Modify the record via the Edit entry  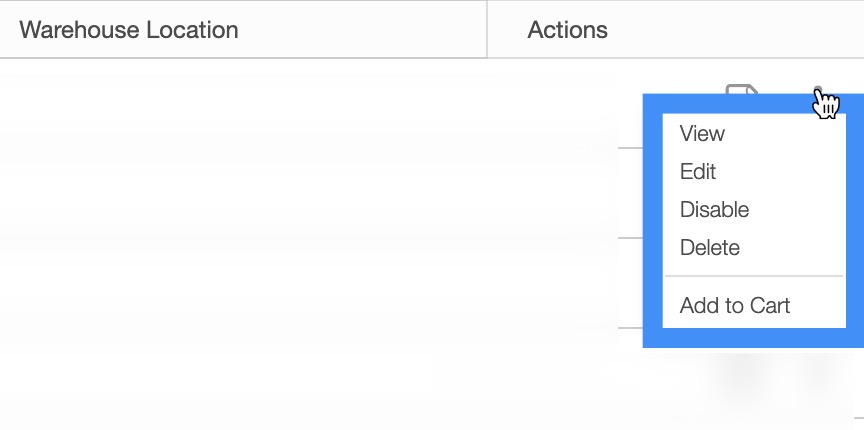tap(698, 171)
